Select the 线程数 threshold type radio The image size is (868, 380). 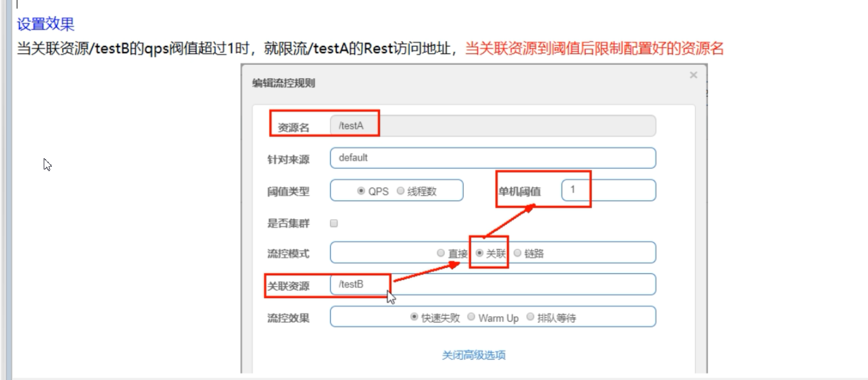401,191
